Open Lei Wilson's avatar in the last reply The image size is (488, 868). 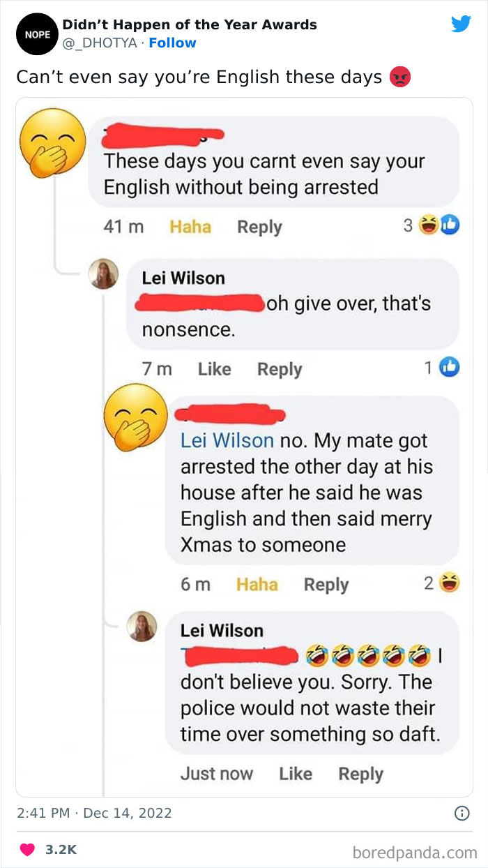pos(142,627)
